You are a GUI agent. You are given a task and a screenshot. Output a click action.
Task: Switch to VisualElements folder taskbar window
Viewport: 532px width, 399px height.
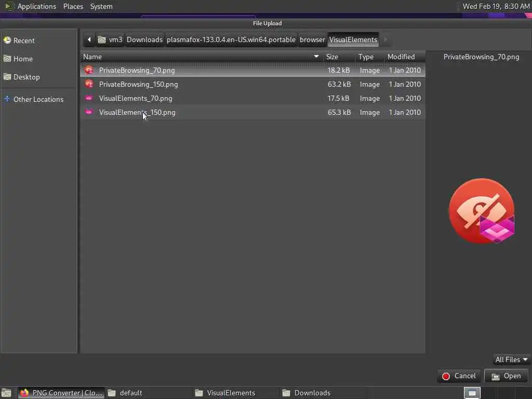click(236, 393)
